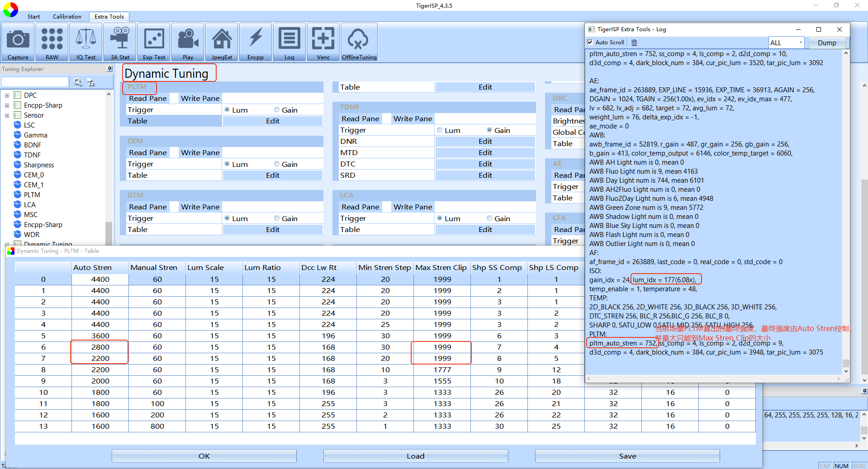Expand the Sensor tree node

[7, 115]
